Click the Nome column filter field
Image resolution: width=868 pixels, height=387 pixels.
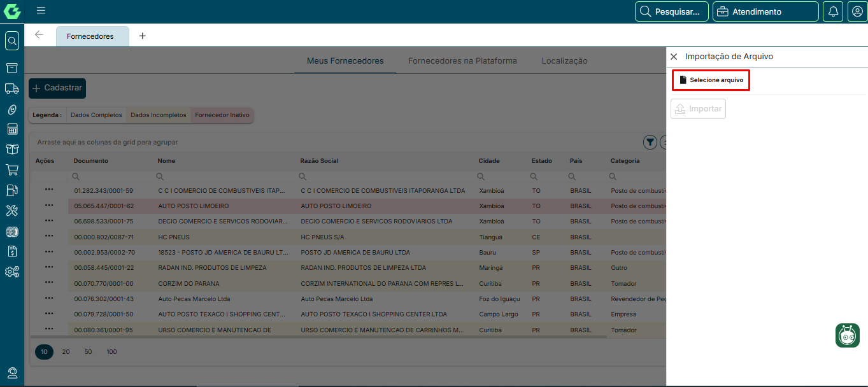coord(224,176)
